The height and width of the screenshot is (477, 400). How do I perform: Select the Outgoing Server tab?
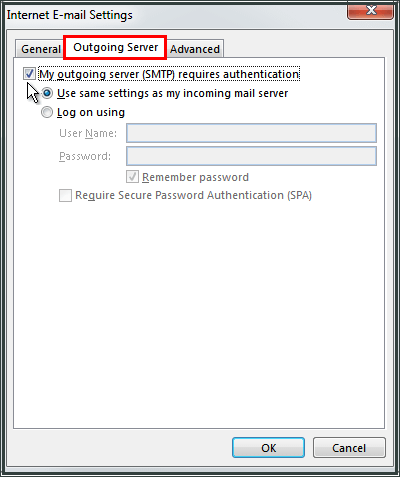[x=115, y=48]
